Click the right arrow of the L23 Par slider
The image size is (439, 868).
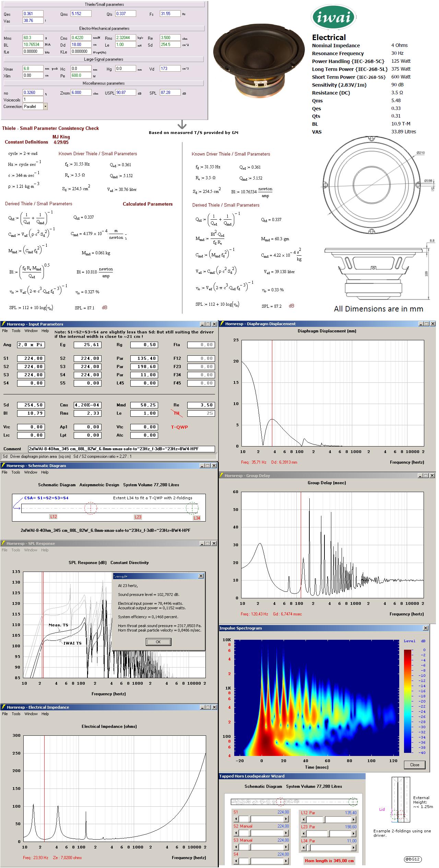[x=354, y=834]
